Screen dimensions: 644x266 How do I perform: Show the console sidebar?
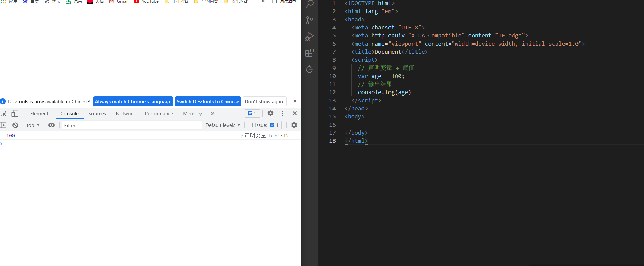pyautogui.click(x=3, y=125)
